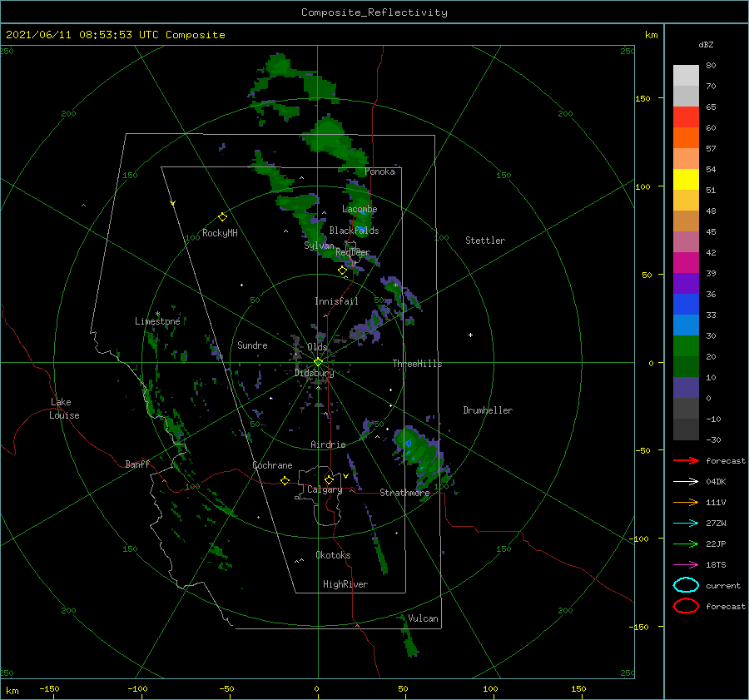Select the Banff label
This screenshot has width=749, height=700.
pos(137,464)
